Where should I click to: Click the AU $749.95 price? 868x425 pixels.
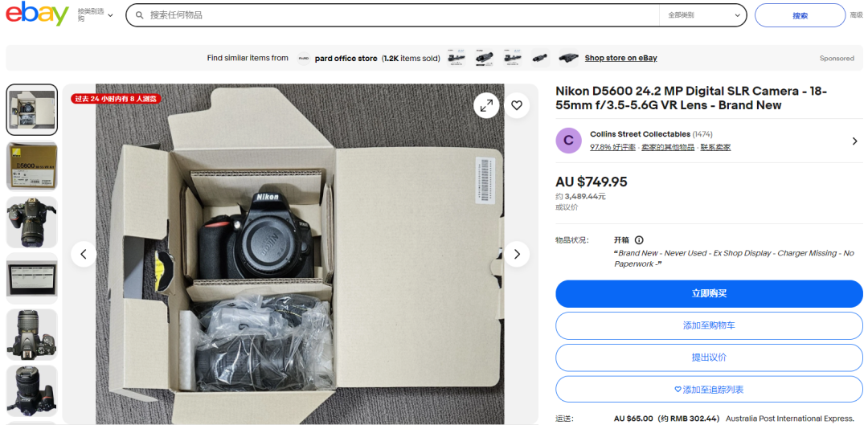point(592,182)
